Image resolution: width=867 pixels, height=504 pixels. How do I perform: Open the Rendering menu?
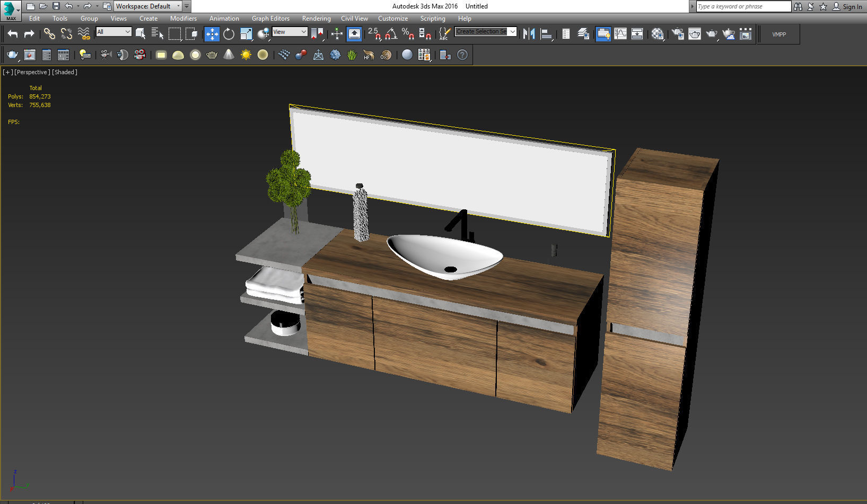(317, 19)
